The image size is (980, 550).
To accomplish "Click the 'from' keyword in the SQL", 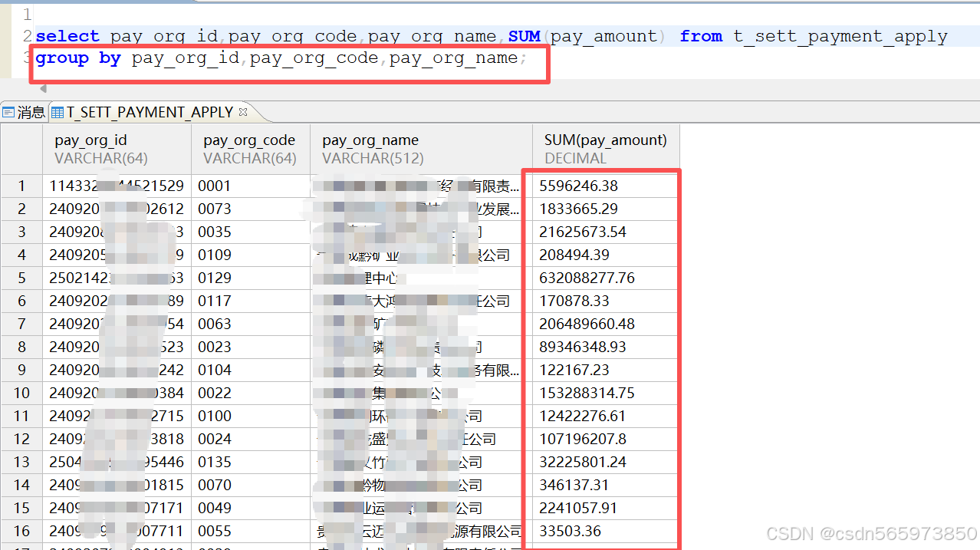I will tap(701, 36).
